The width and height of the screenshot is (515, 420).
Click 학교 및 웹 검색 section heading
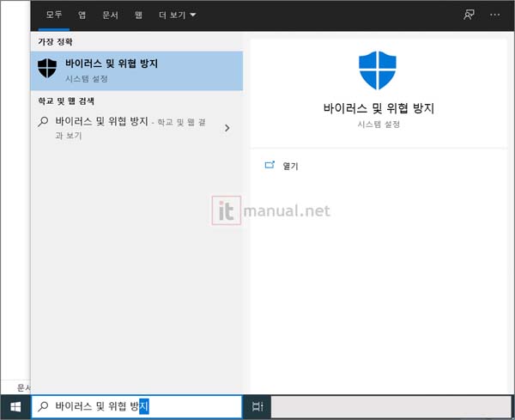pyautogui.click(x=66, y=100)
